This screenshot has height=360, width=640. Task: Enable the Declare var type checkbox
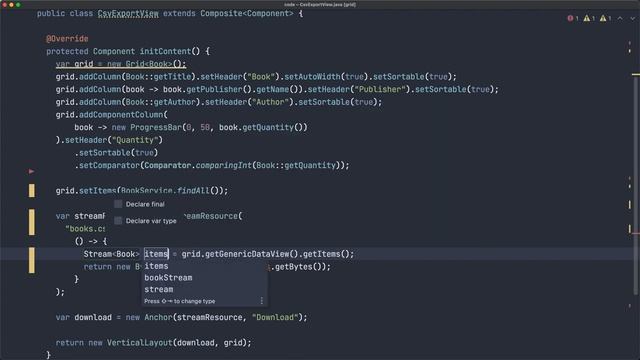click(118, 221)
